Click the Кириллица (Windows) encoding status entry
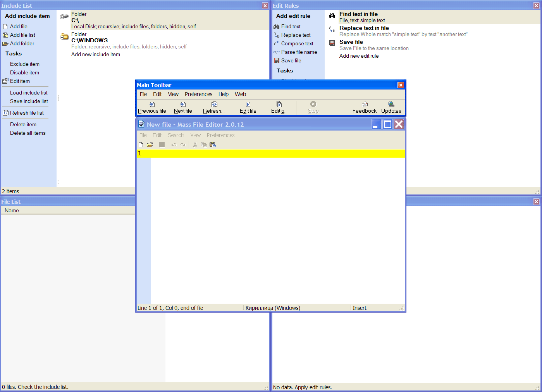This screenshot has height=392, width=542. coord(273,308)
